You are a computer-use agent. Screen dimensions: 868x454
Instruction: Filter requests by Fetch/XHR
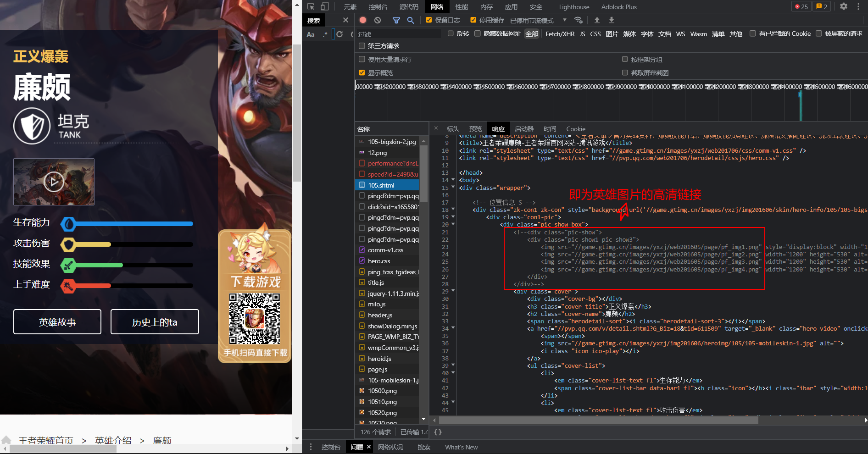[x=560, y=34]
